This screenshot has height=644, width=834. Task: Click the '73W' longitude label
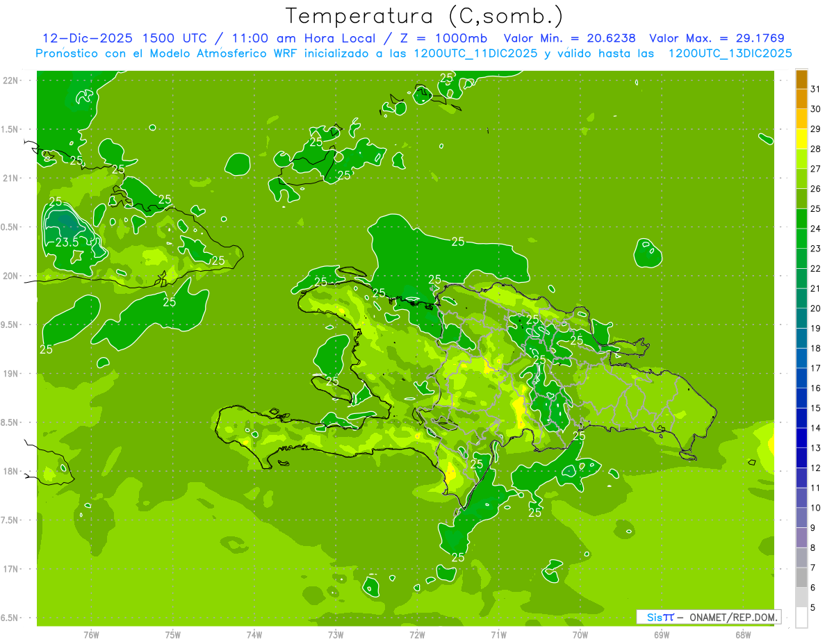[x=336, y=634]
